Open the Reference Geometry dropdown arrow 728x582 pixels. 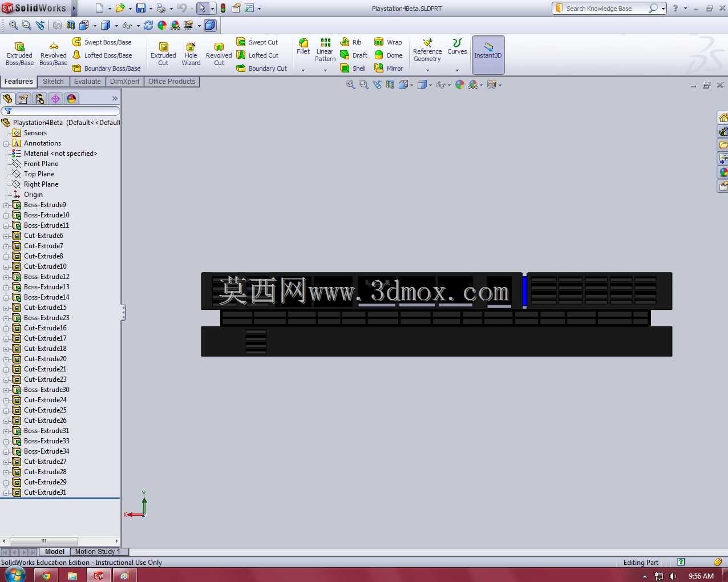[427, 70]
